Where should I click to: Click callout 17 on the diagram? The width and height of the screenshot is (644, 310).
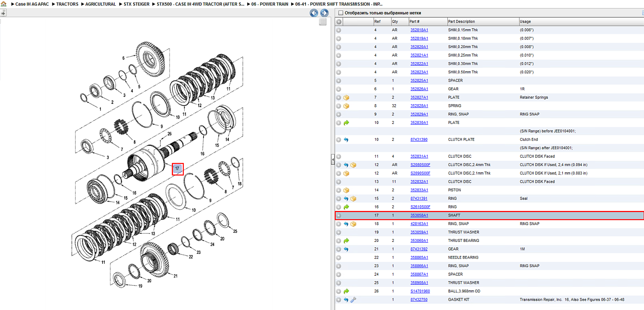click(178, 169)
